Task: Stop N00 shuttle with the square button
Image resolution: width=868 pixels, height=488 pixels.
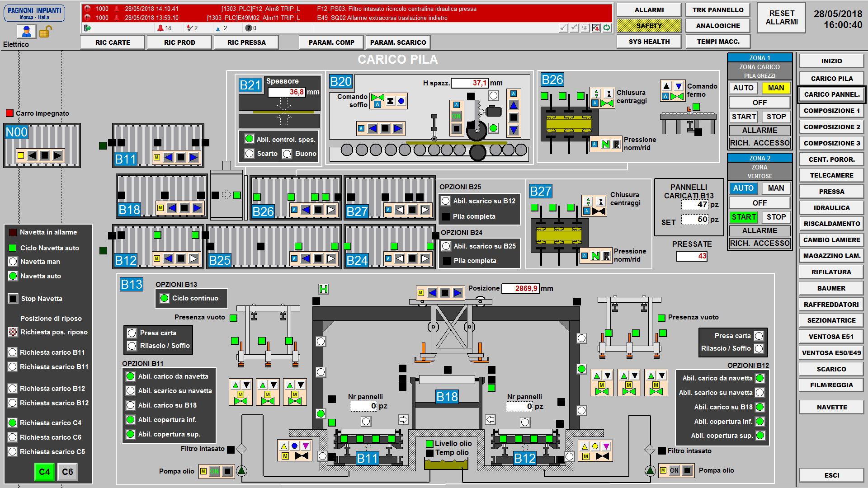Action: click(x=45, y=155)
